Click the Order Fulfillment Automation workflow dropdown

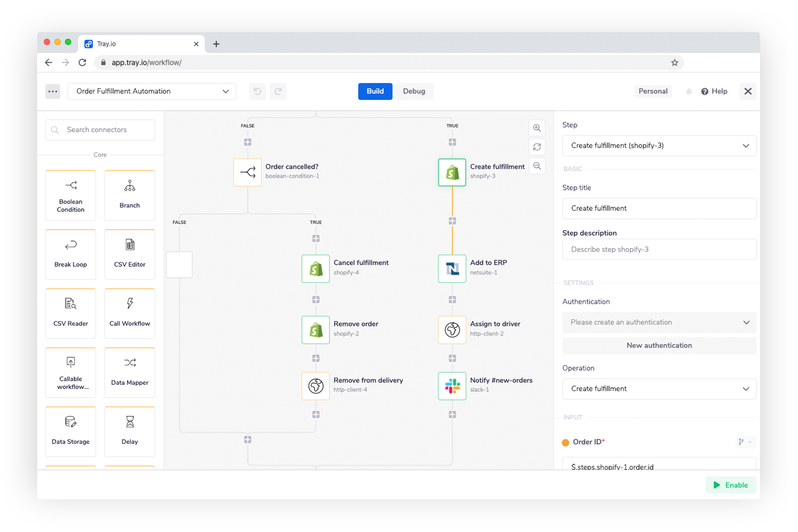click(151, 92)
